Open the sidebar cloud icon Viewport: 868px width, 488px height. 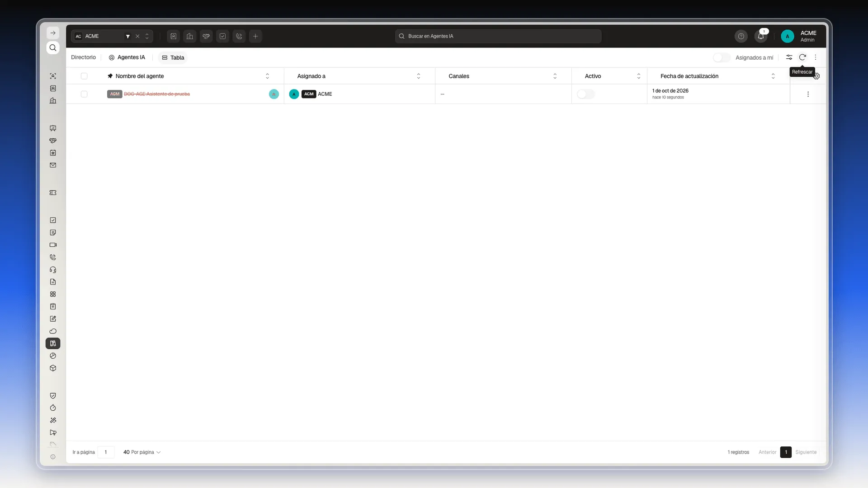tap(53, 331)
